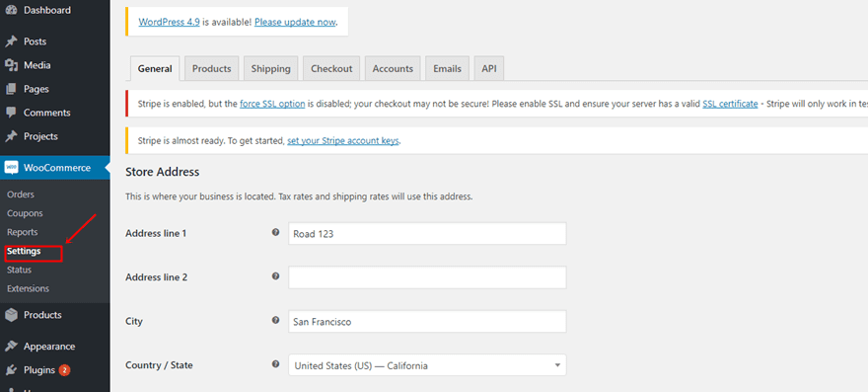This screenshot has width=868, height=392.
Task: Click the Comments speech bubble icon
Action: pyautogui.click(x=11, y=113)
